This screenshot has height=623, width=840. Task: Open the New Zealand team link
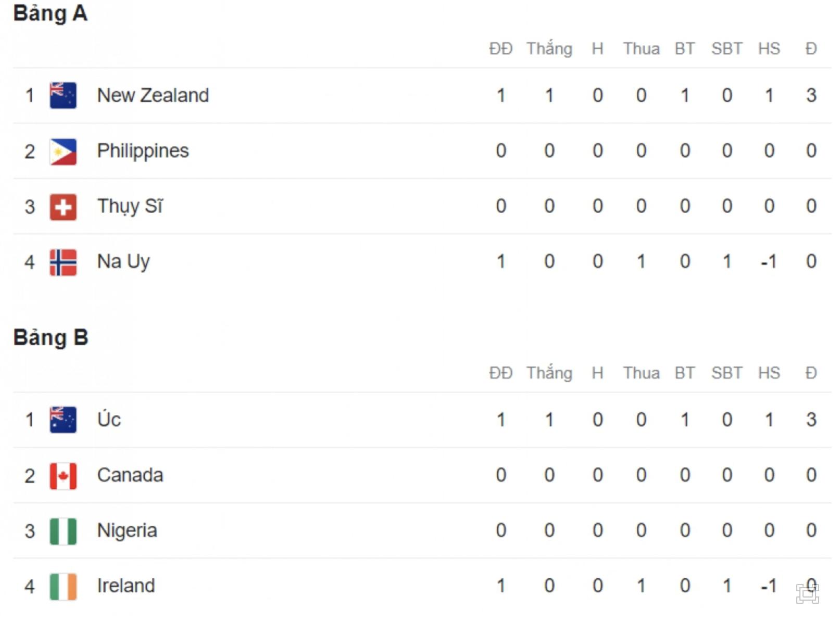pos(153,95)
